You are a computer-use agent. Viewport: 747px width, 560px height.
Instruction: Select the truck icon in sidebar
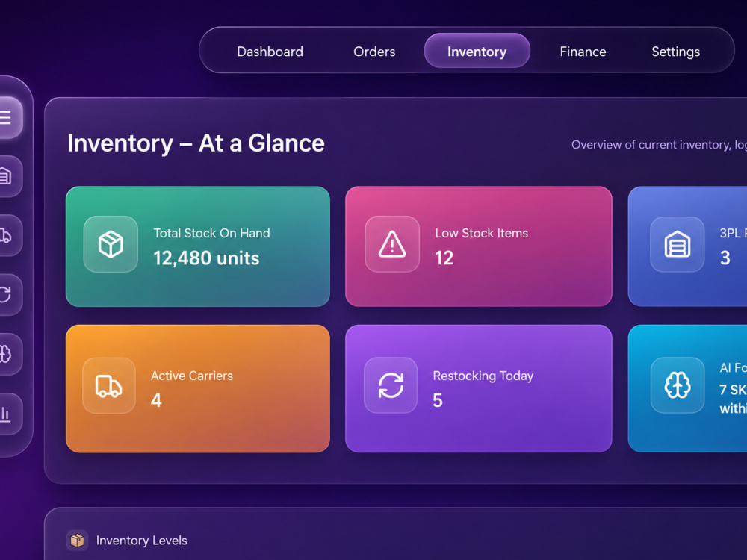click(x=7, y=235)
